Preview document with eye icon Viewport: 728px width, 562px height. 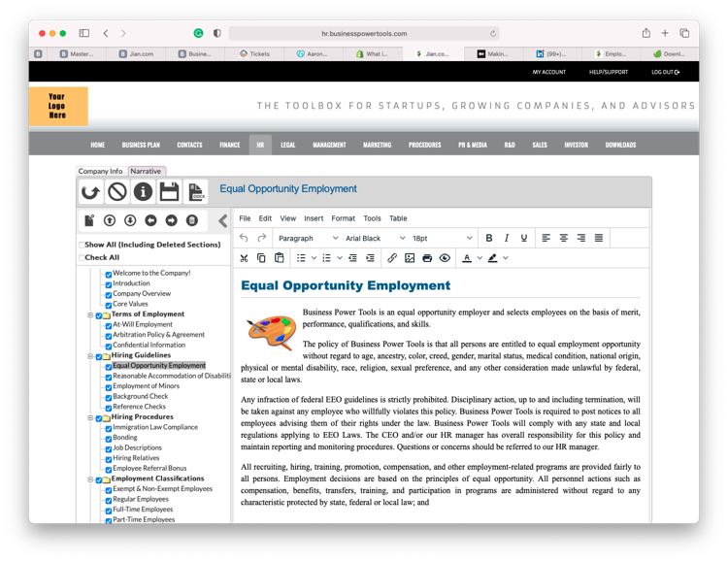point(445,258)
